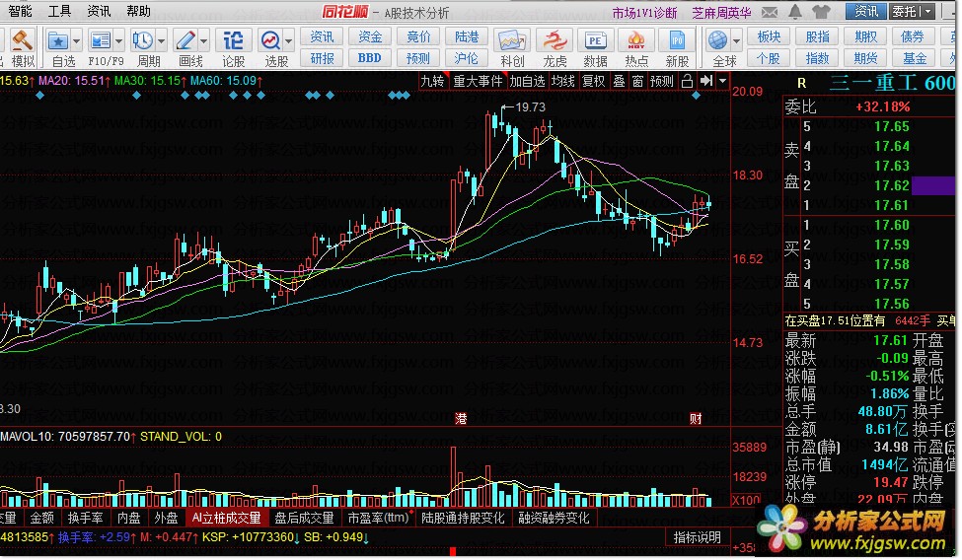Open 市场1V1诊断 link

coord(644,12)
